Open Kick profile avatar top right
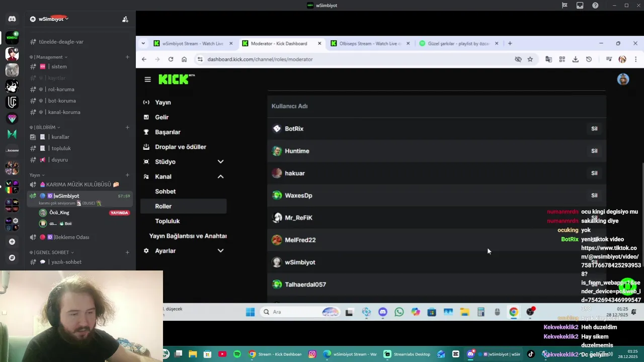This screenshot has width=644, height=362. coord(623,79)
